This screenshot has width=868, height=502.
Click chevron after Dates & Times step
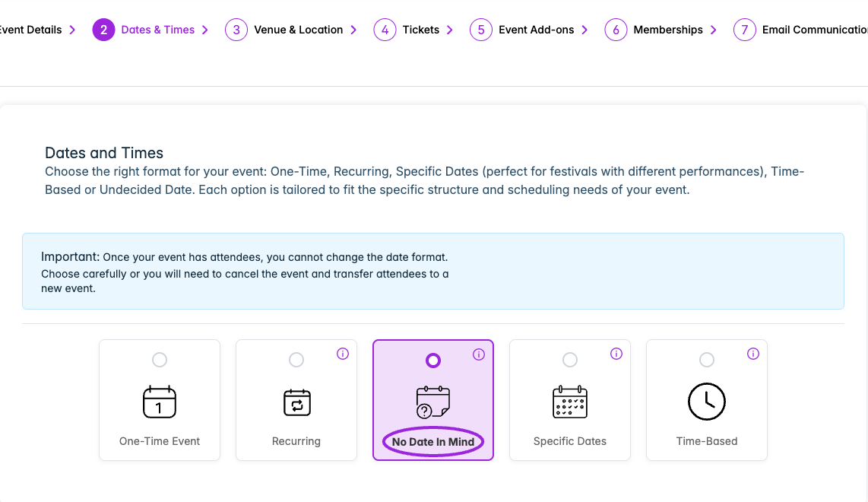(205, 30)
